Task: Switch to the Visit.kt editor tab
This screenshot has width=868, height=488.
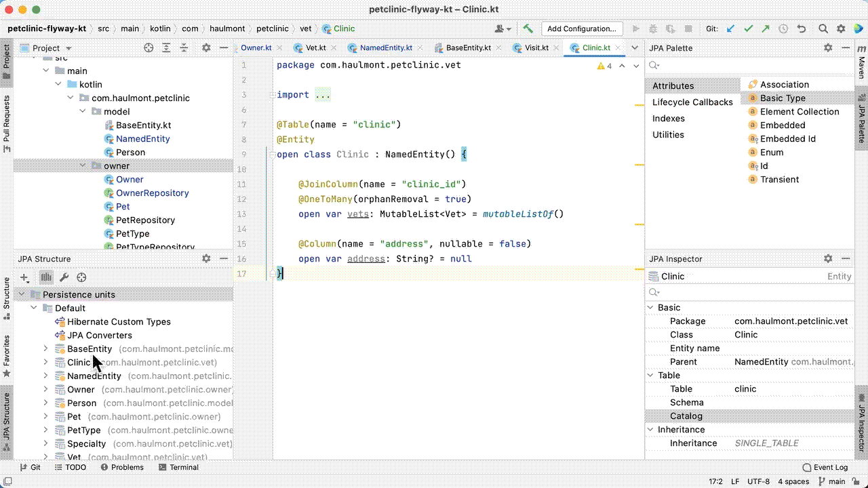Action: 536,48
